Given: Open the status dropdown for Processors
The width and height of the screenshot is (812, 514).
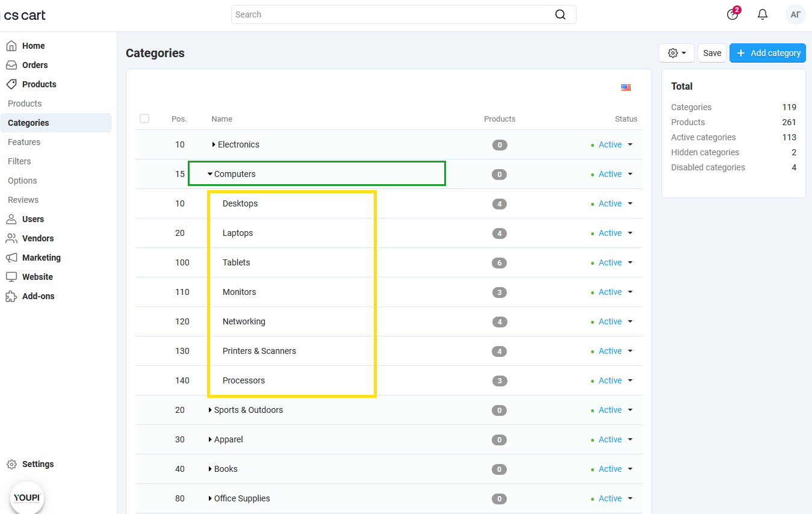Looking at the screenshot, I should tap(630, 380).
